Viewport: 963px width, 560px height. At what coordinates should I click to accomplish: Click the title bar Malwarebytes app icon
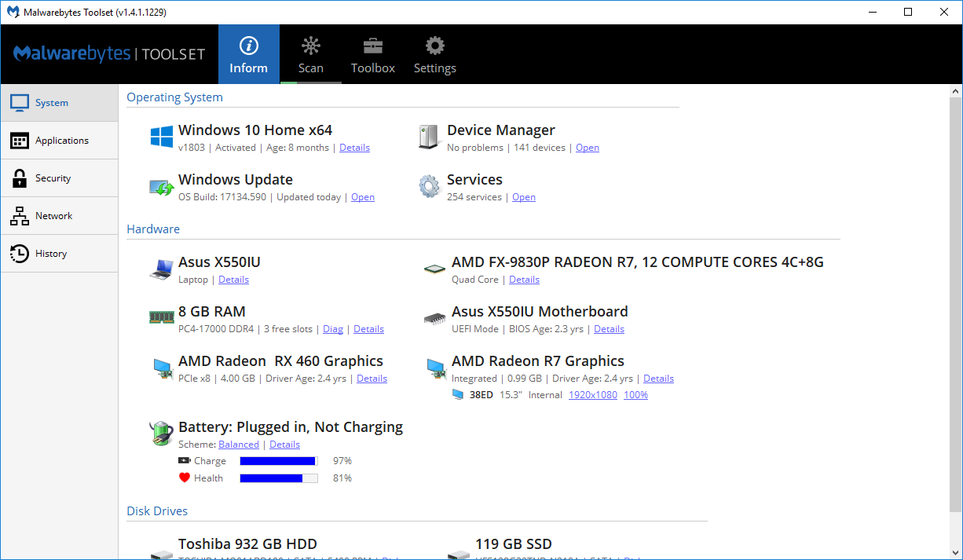[x=13, y=12]
